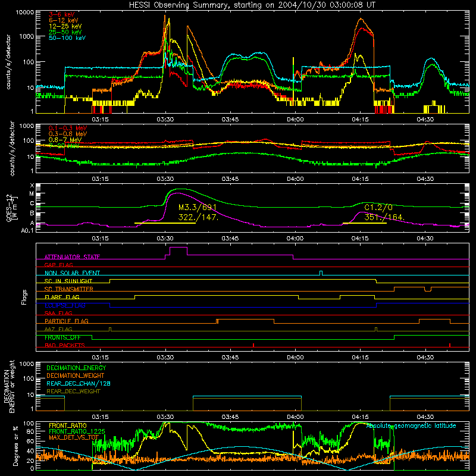The height and width of the screenshot is (476, 476).
Task: Select the NON_SOLAR_EVENT flag label
Action: [x=72, y=273]
